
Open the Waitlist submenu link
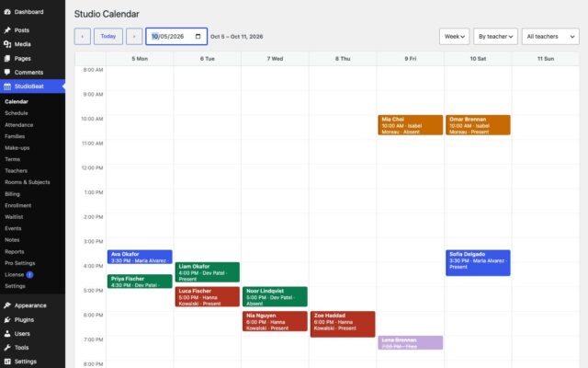(x=15, y=217)
